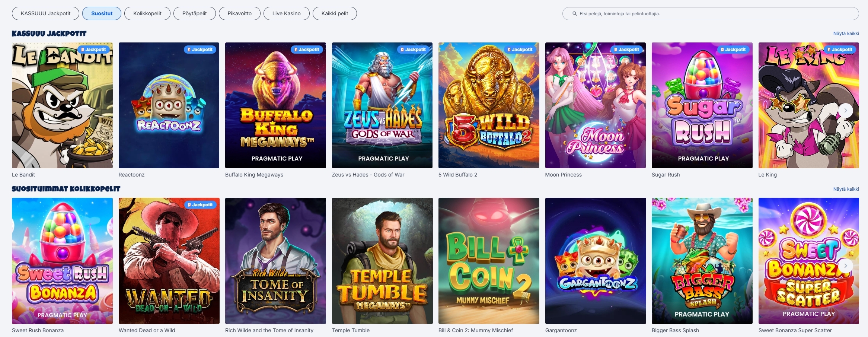Switch to the Pöytäpelit tab
The image size is (868, 337).
point(194,13)
